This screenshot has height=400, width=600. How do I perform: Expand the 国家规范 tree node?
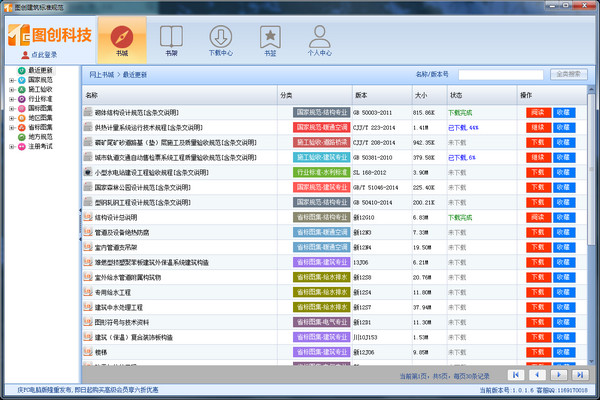(x=10, y=79)
